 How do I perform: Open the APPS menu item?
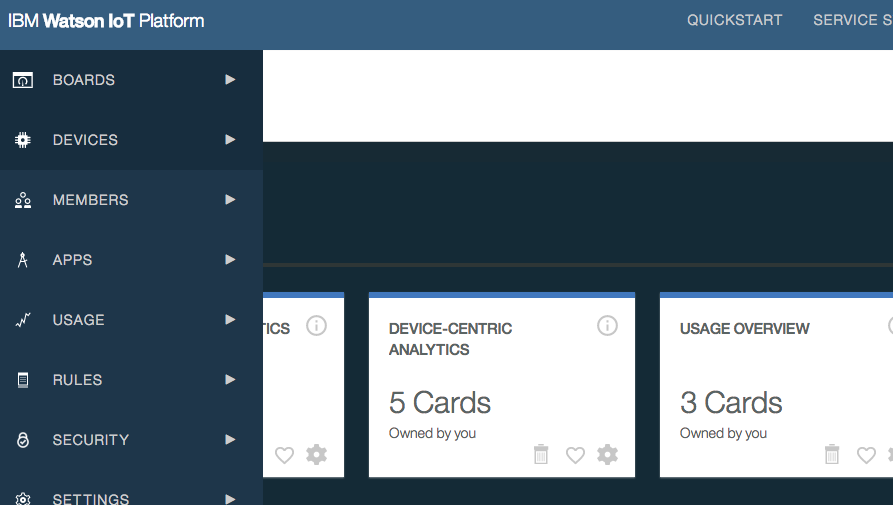point(131,260)
